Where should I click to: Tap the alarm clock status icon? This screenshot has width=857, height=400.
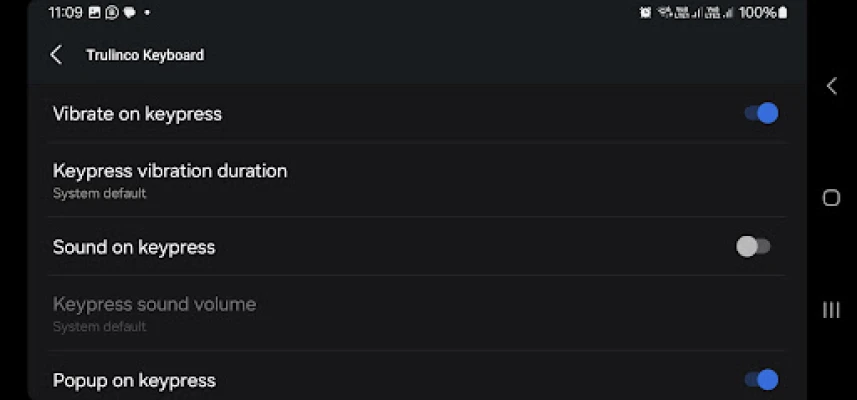pyautogui.click(x=646, y=13)
